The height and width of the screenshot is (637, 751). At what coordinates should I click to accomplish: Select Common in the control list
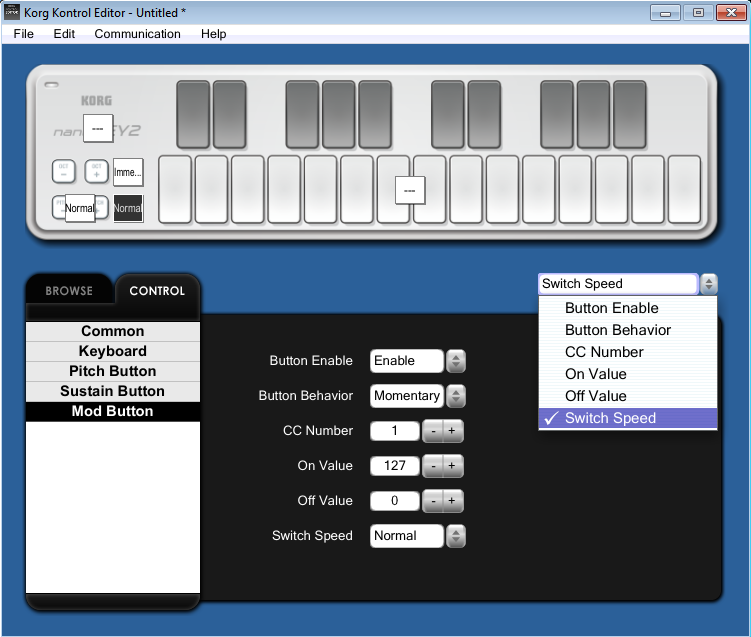113,331
